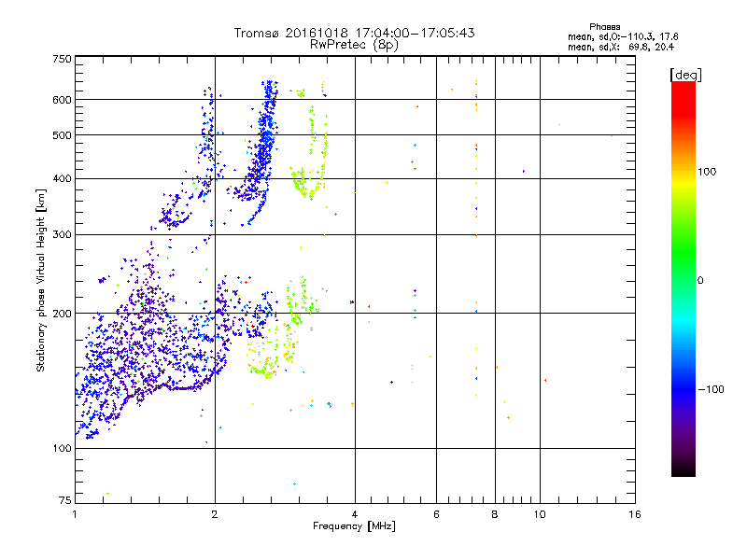This screenshot has width=747, height=560.
Task: Click the x-axis label '4'
Action: pos(355,514)
